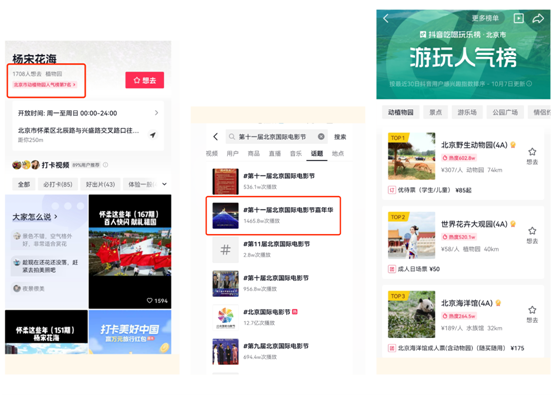Click the magnifier icon in the search box
Screen dimensions: 555x397
tap(232, 137)
